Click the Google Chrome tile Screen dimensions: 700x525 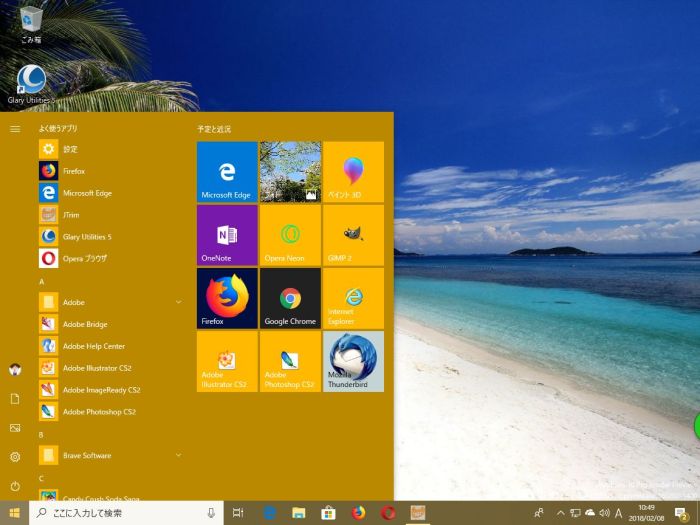coord(290,297)
